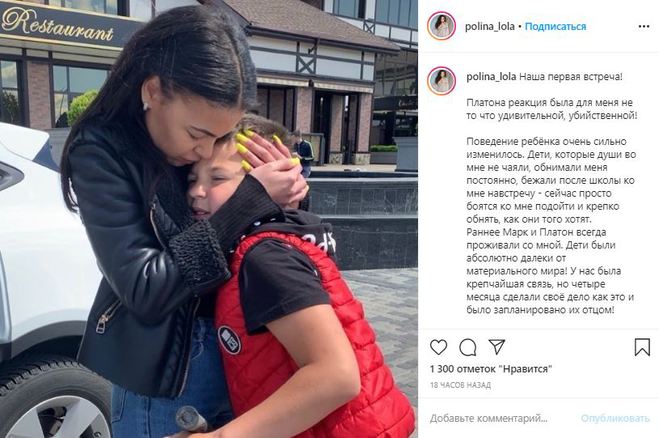Open comments via speech bubble icon
Viewport: 659px width, 438px height.
468,347
